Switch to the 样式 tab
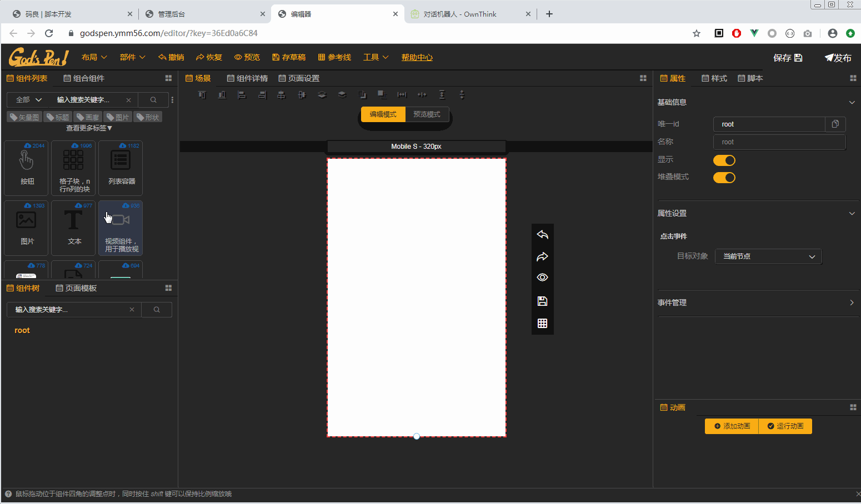The image size is (861, 504). [x=714, y=78]
